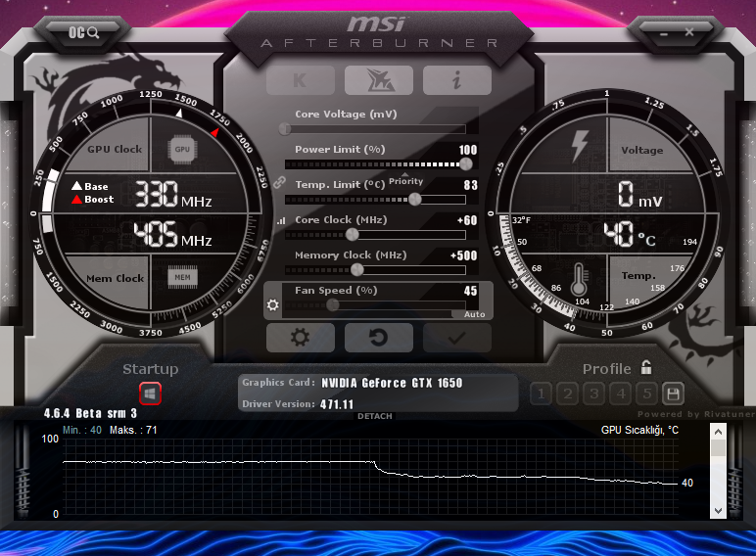Click the Fan Speed value 45
Screen dimensions: 756x556
(471, 291)
